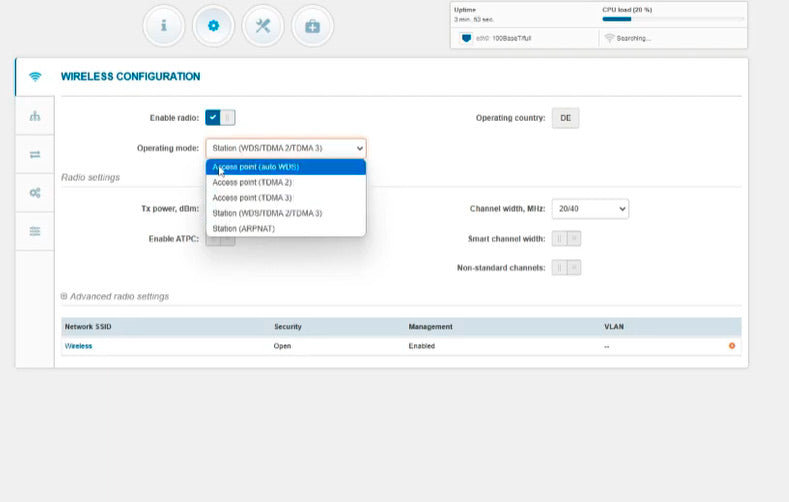Open the traffic arrows sidebar icon
Viewport: 789px width, 502px height.
click(35, 154)
